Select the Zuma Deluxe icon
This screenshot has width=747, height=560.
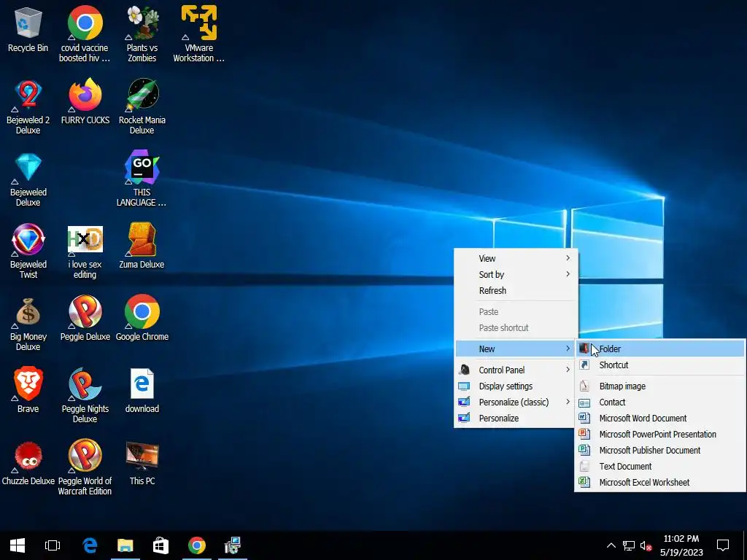pos(142,239)
